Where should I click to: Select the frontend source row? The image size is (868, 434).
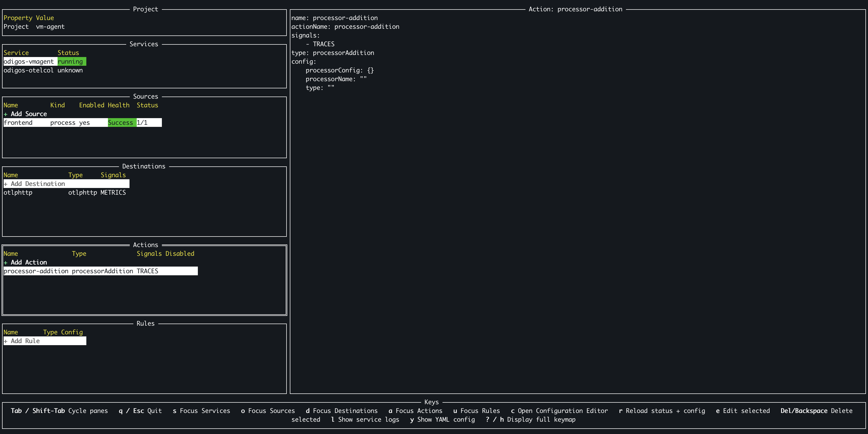pyautogui.click(x=18, y=123)
